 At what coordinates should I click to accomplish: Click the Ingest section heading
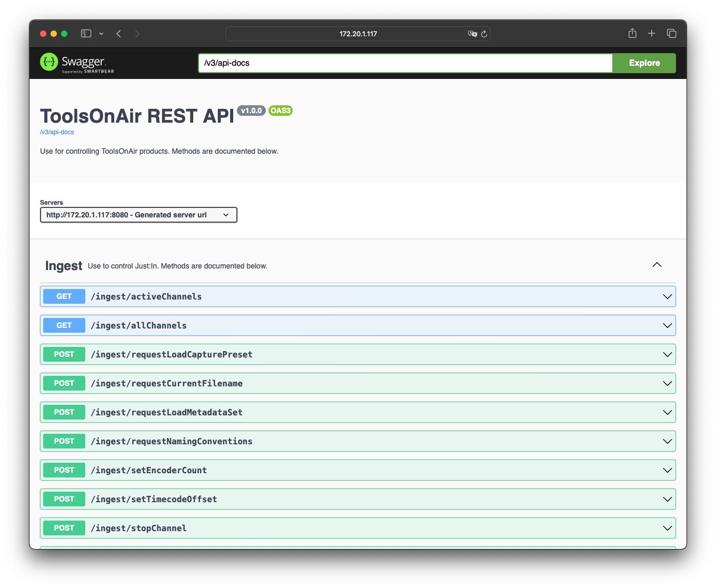(x=64, y=266)
